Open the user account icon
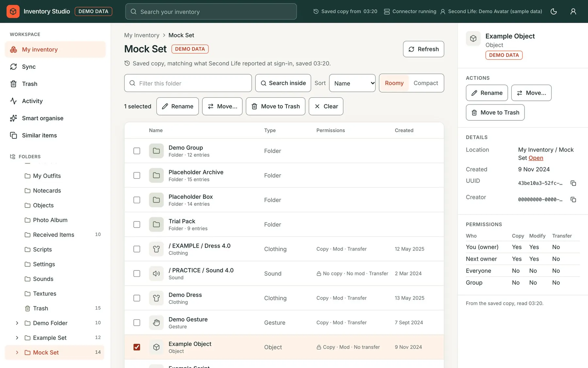Screen dimensions: 588x368 [x=573, y=11]
